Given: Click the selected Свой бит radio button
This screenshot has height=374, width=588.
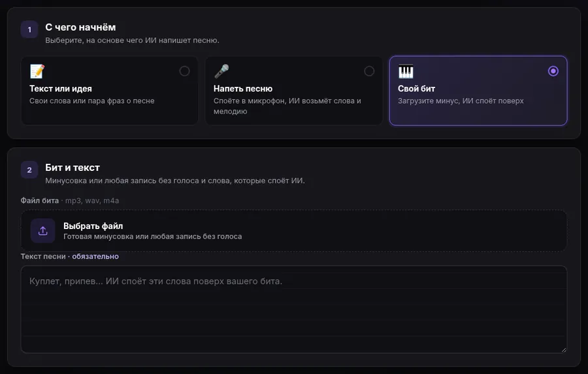Looking at the screenshot, I should click(x=553, y=71).
